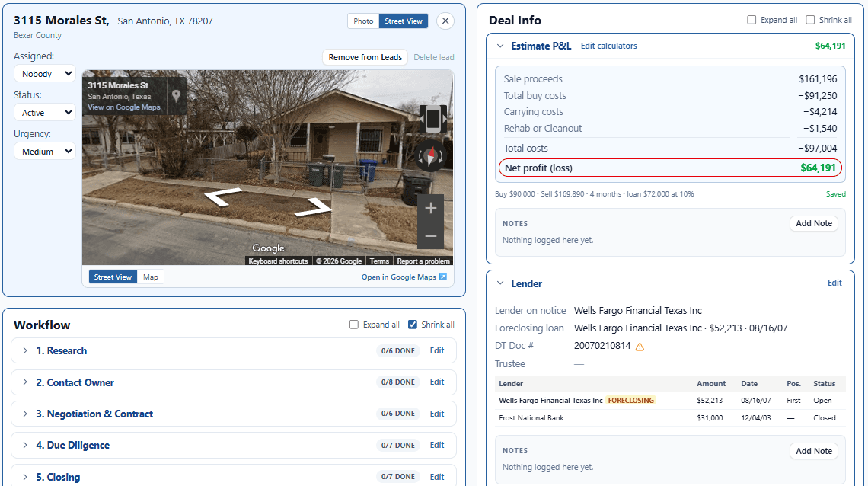
Task: Click the Street View compass icon
Action: pyautogui.click(x=430, y=156)
